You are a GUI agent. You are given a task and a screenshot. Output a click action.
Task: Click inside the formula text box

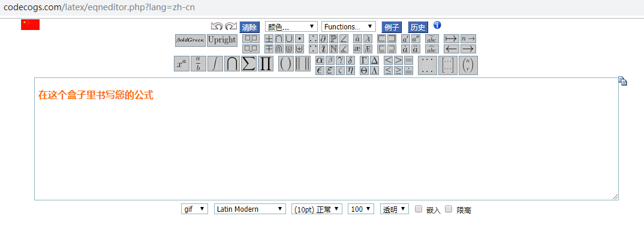[327, 139]
